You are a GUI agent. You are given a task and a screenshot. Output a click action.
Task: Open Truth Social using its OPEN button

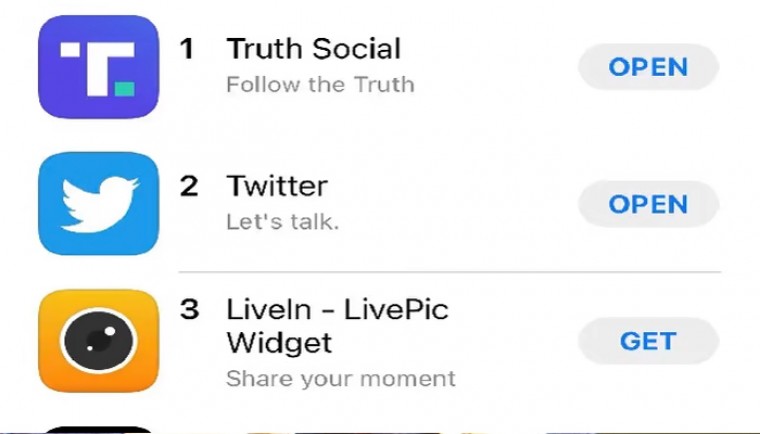pyautogui.click(x=648, y=67)
